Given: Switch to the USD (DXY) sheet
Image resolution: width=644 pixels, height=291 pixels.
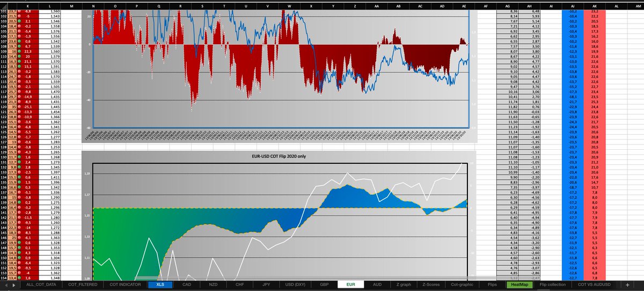Looking at the screenshot, I should 295,285.
